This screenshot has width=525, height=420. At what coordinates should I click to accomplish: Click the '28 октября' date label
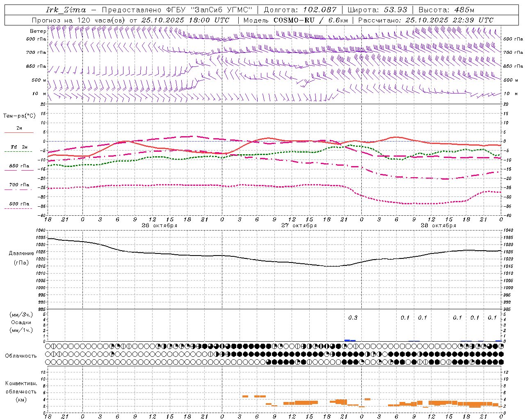point(438,226)
